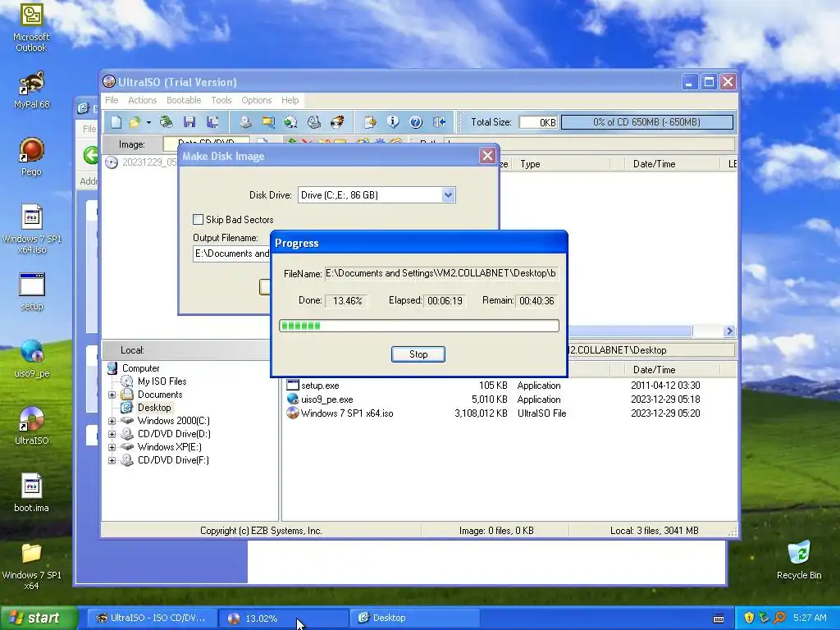The width and height of the screenshot is (840, 630).
Task: Click the Exit door toolbar icon
Action: point(440,122)
